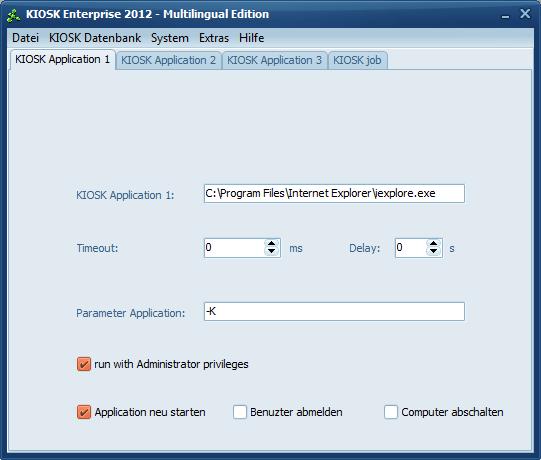Click the KIOSK app icon in title bar
This screenshot has height=460, width=541.
click(x=13, y=15)
